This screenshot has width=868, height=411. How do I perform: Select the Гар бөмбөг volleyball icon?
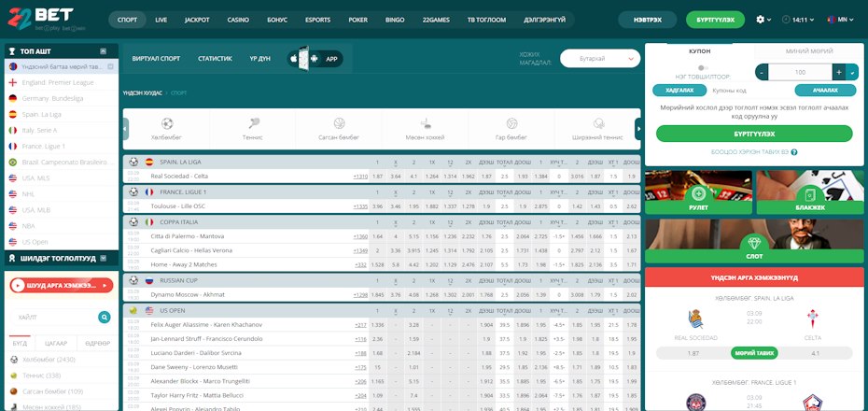pos(511,123)
